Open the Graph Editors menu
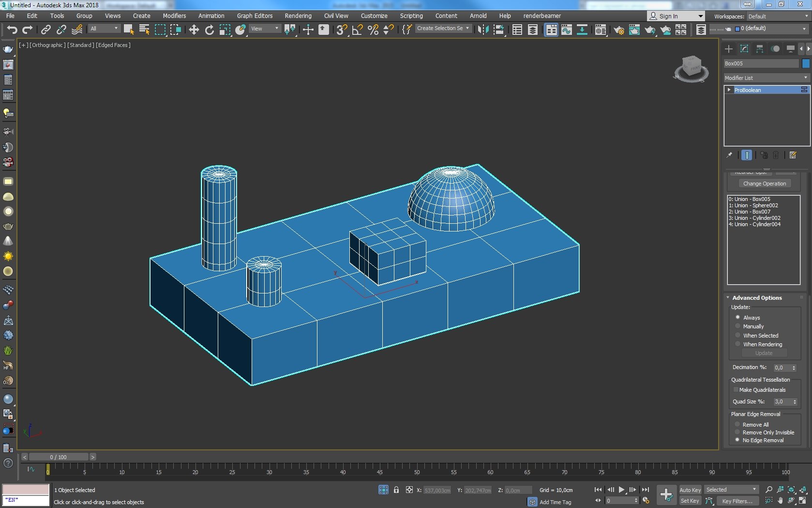 click(x=255, y=15)
